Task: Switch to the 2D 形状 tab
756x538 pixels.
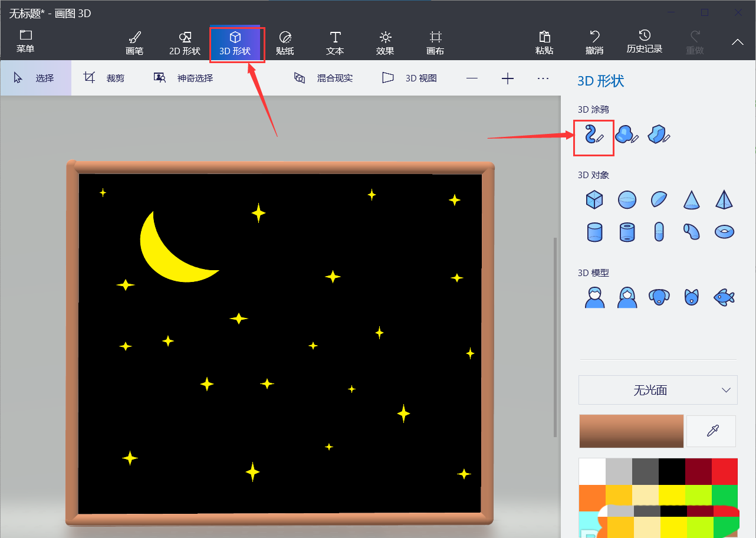Action: [x=185, y=43]
